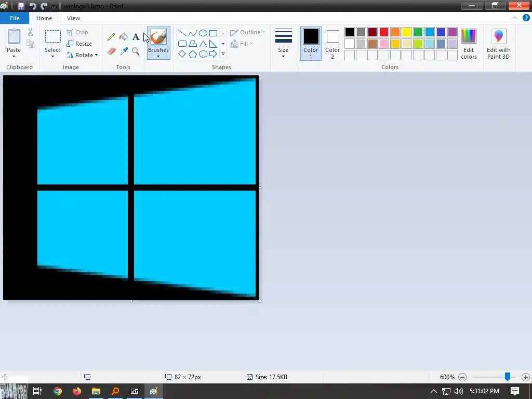The width and height of the screenshot is (532, 399).
Task: Switch to the View tab
Action: [x=73, y=18]
